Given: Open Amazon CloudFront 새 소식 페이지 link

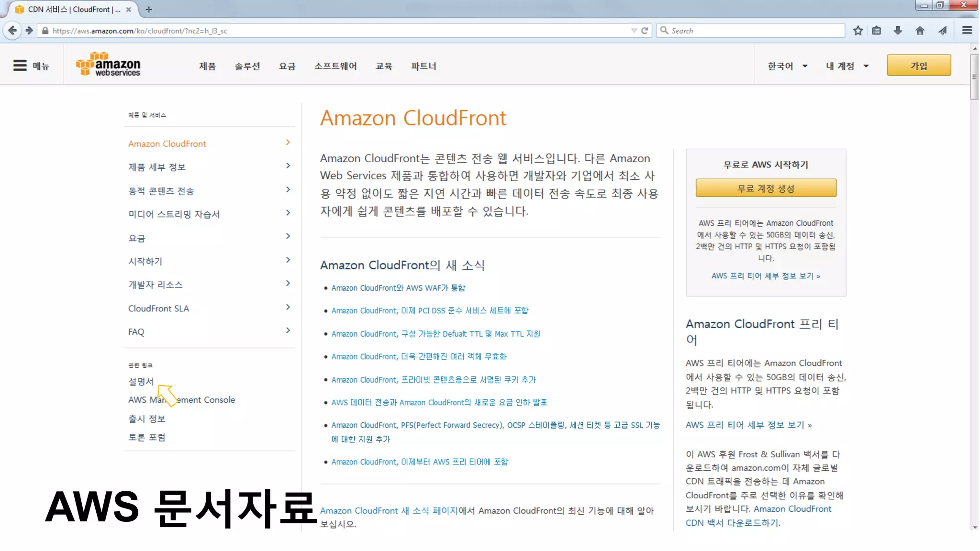Looking at the screenshot, I should click(x=389, y=511).
